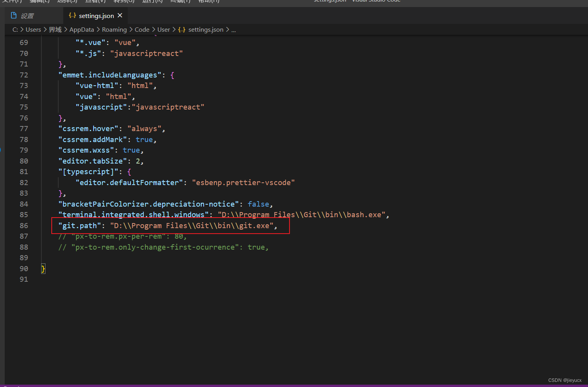Click the "emmet.includeLanguages" key
The height and width of the screenshot is (387, 588).
(x=110, y=75)
